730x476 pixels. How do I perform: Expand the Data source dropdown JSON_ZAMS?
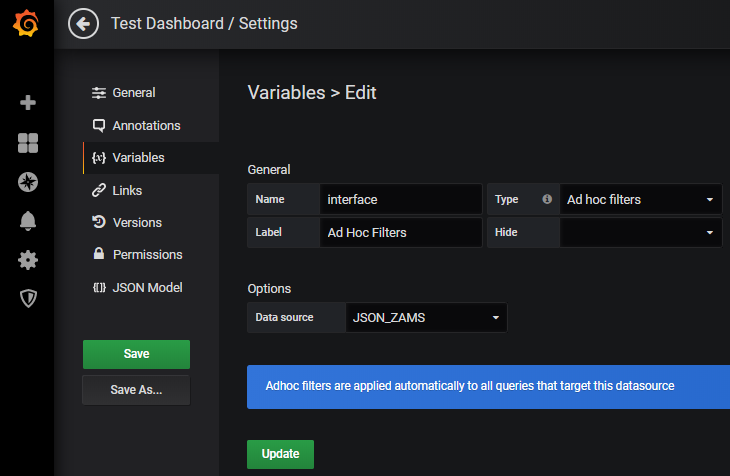[426, 317]
